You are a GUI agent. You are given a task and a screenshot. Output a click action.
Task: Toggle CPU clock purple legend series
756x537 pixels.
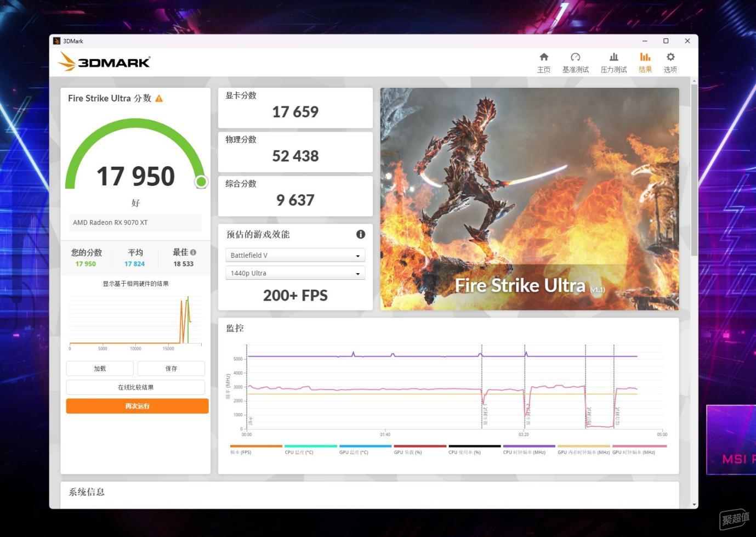coord(529,450)
